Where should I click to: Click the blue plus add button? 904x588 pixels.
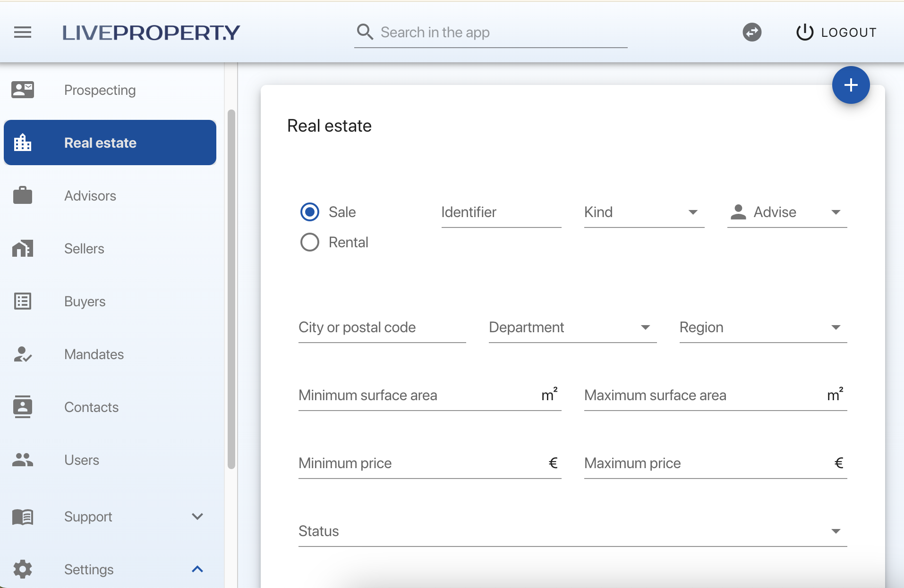pyautogui.click(x=851, y=85)
